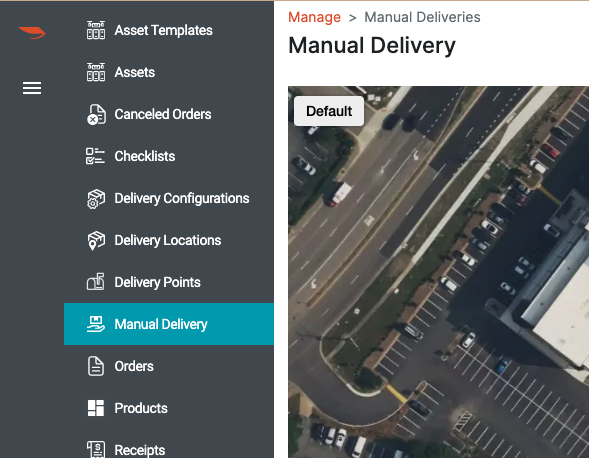Click the Canceled Orders document icon
Screen dimensions: 589x458
[96, 114]
